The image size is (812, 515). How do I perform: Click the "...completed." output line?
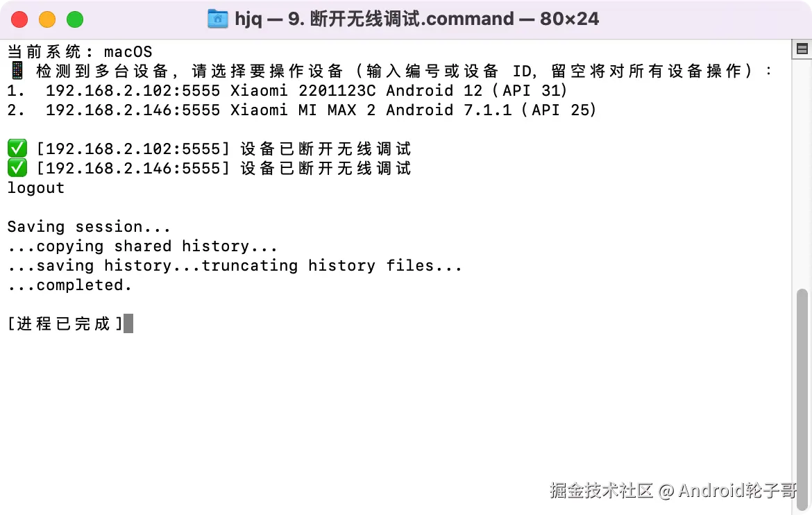(x=69, y=285)
